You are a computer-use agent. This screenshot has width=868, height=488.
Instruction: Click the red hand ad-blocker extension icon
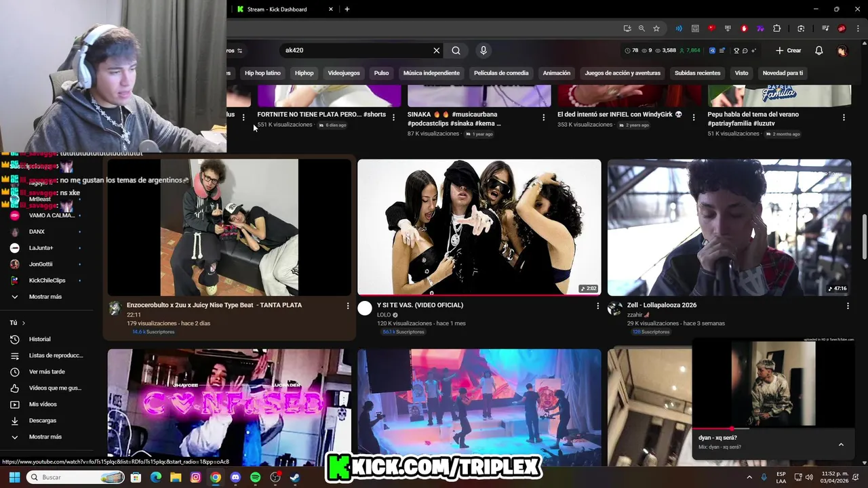pos(744,28)
